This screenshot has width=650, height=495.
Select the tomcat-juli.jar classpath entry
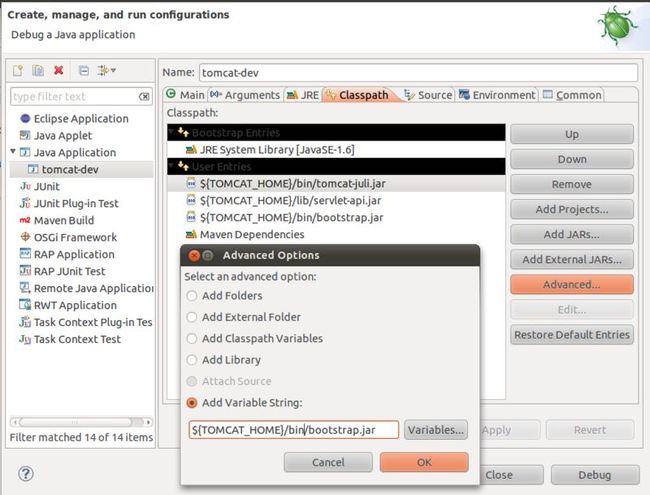[x=336, y=184]
